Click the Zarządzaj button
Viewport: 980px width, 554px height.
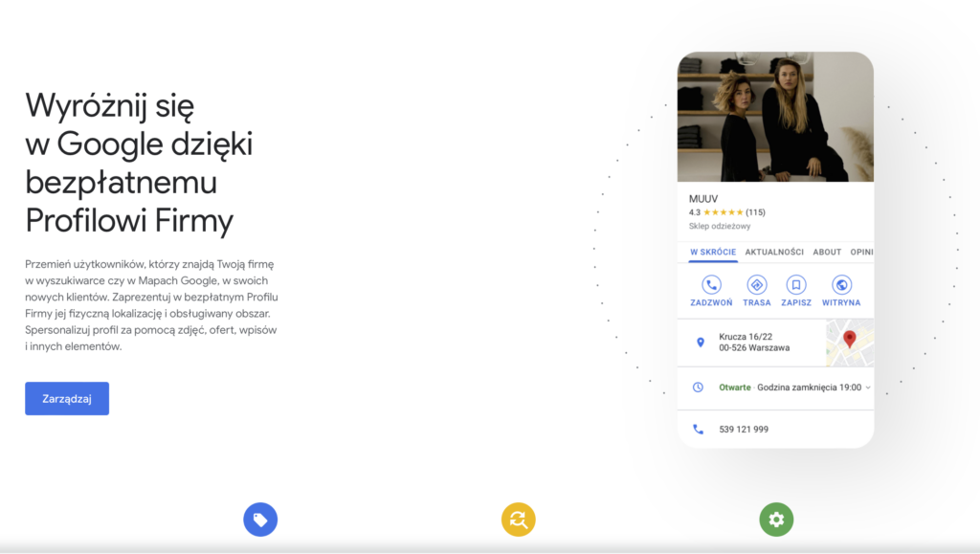pos(67,399)
